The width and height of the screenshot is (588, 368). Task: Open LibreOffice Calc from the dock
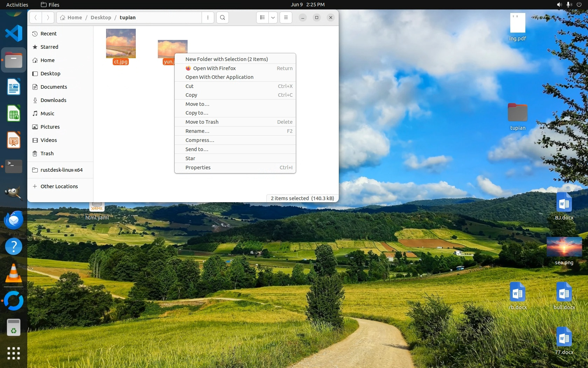[x=14, y=114]
